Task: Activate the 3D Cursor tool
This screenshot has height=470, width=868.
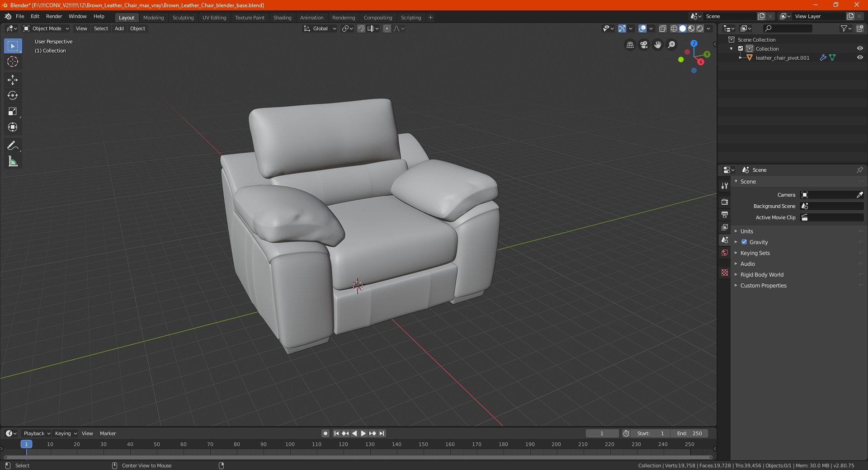Action: (x=13, y=61)
